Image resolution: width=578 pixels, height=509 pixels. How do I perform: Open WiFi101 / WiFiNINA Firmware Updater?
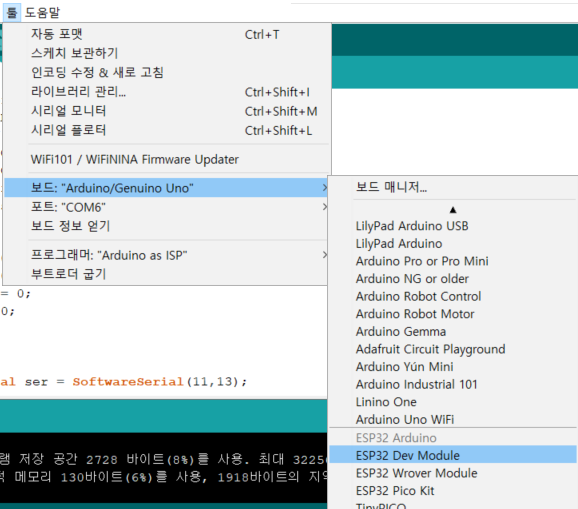coord(166,159)
